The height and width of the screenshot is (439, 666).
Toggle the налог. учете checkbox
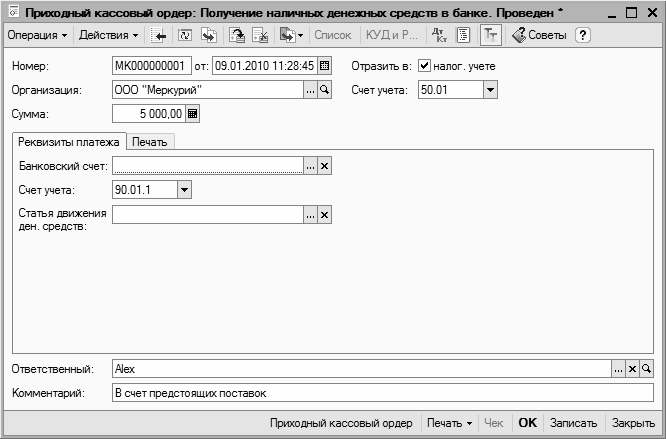(424, 66)
